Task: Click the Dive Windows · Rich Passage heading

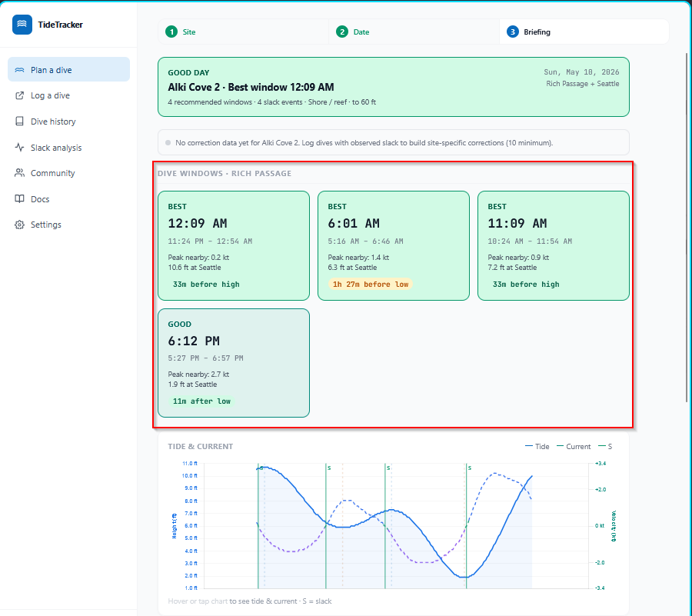Action: 225,173
